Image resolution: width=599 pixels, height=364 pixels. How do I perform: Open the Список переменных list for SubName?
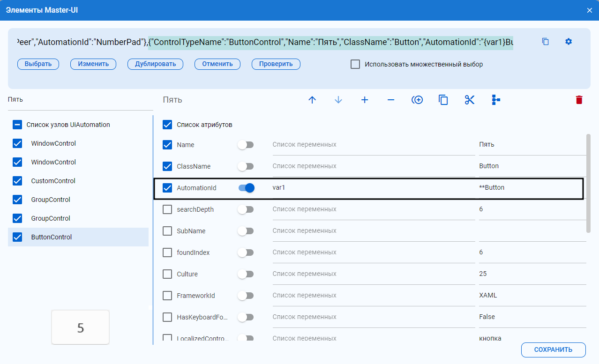coord(374,231)
